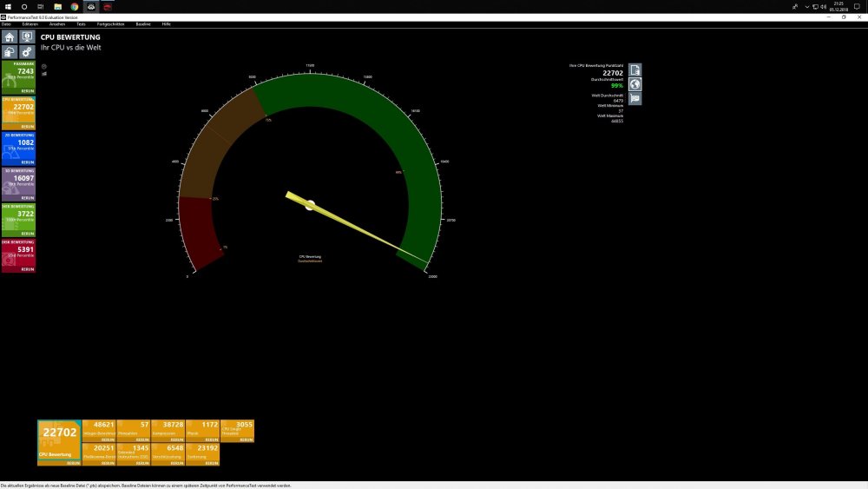Viewport: 868px width, 489px height.
Task: Open the Windows Start button
Action: (8, 7)
